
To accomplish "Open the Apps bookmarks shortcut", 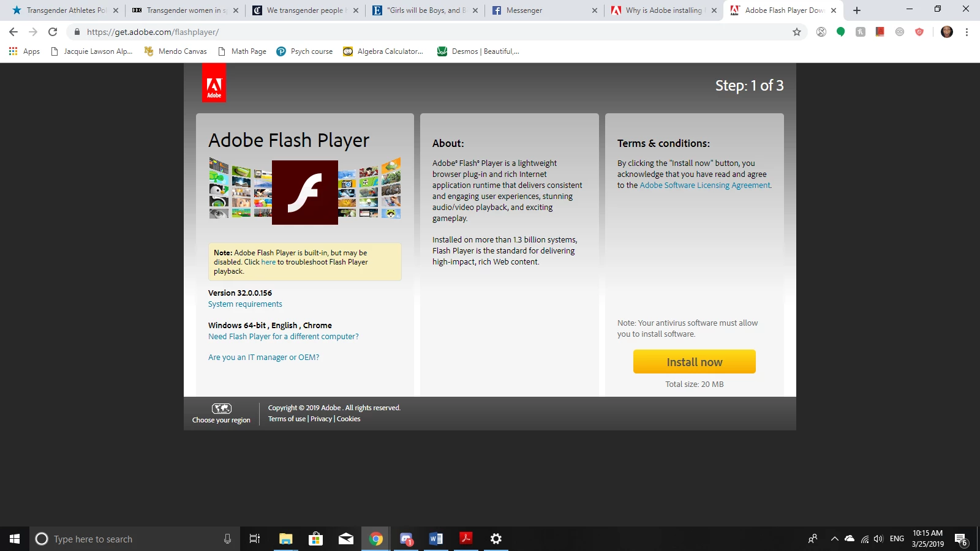I will click(24, 51).
